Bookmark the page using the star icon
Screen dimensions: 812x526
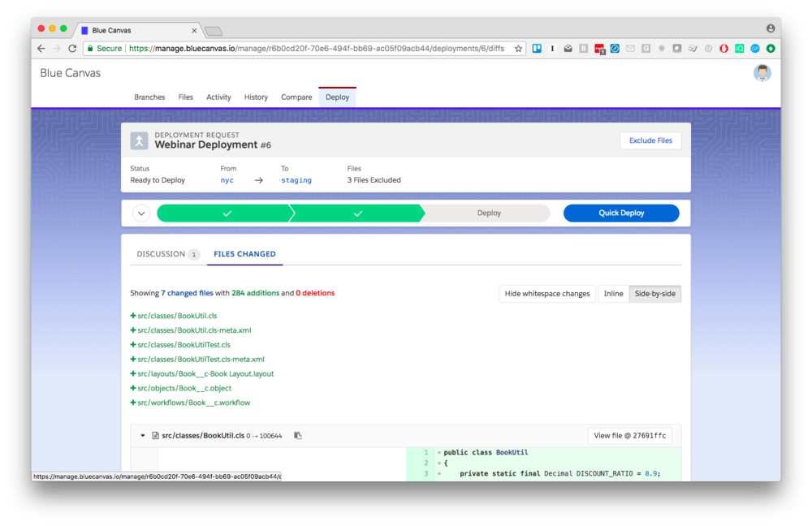pyautogui.click(x=518, y=49)
